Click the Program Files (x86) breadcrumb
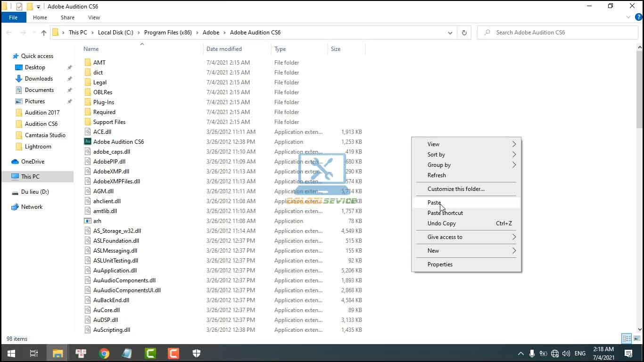644x362 pixels. coord(168,33)
